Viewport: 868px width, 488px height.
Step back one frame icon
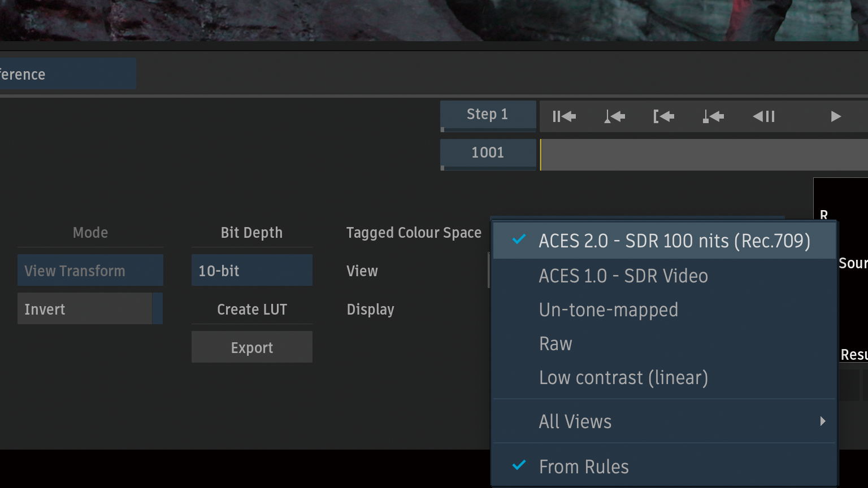coord(763,116)
